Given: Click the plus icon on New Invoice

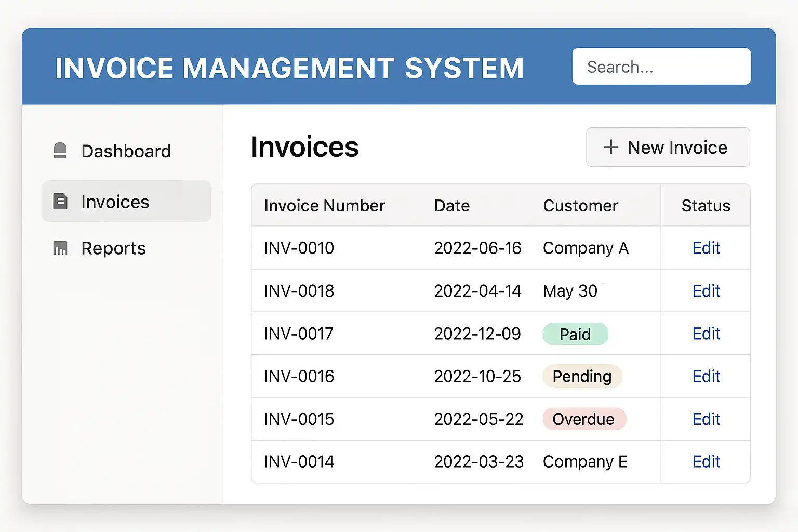Looking at the screenshot, I should (x=611, y=147).
